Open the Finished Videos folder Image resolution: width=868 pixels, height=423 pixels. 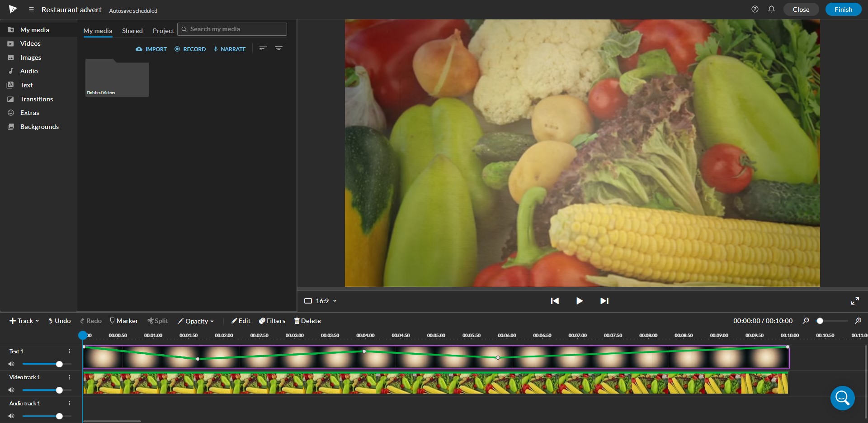point(117,78)
